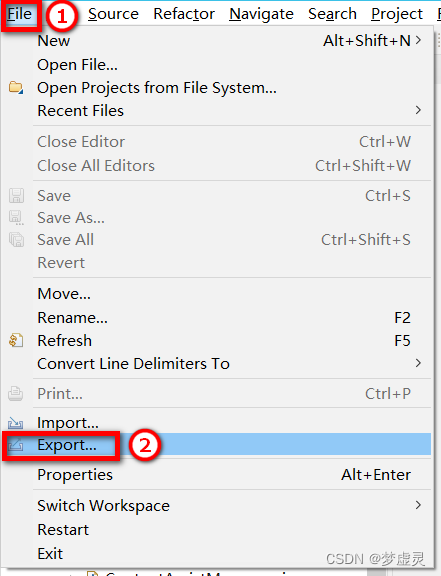
Task: Expand the Convert Line Delimiters To submenu
Action: [x=418, y=363]
